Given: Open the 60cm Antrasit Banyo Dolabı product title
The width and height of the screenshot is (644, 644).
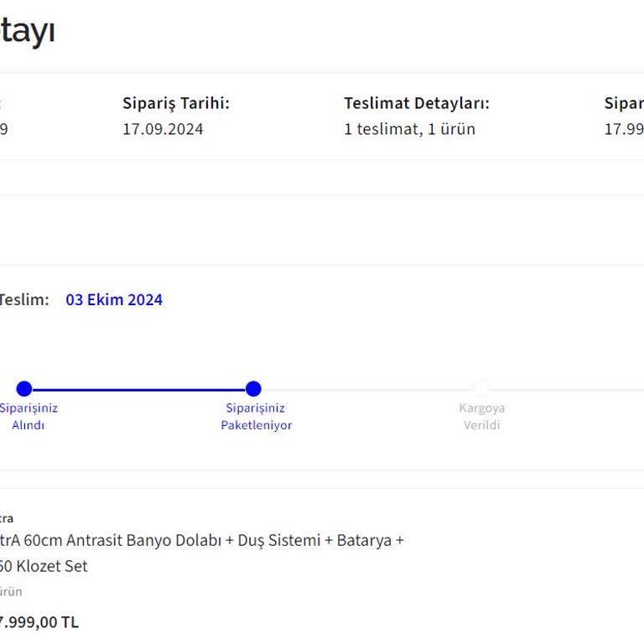Looking at the screenshot, I should point(201,540).
